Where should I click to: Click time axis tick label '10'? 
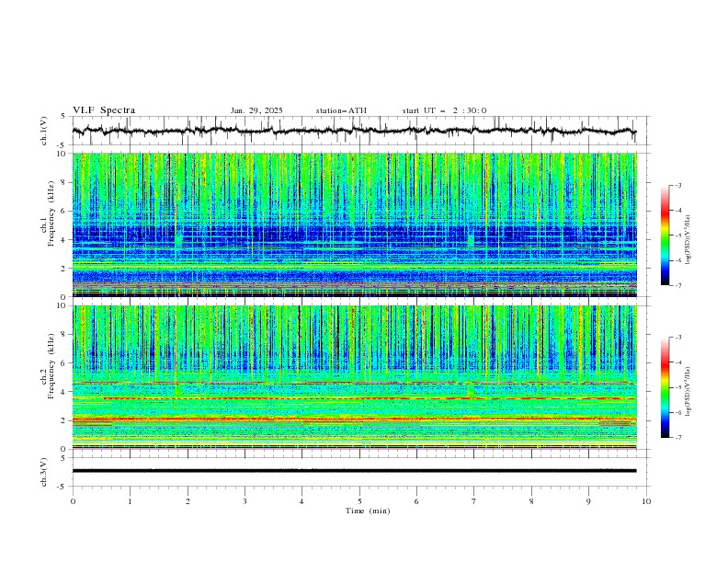646,501
